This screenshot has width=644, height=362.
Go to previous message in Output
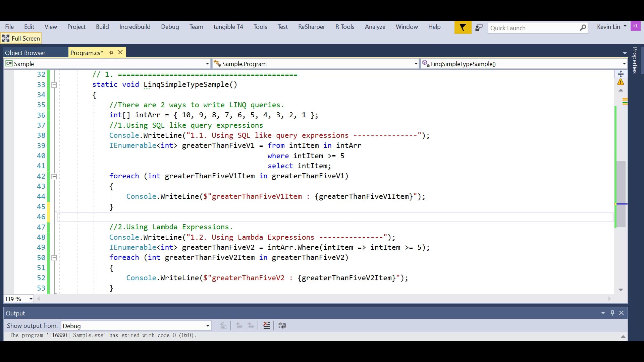[239, 325]
